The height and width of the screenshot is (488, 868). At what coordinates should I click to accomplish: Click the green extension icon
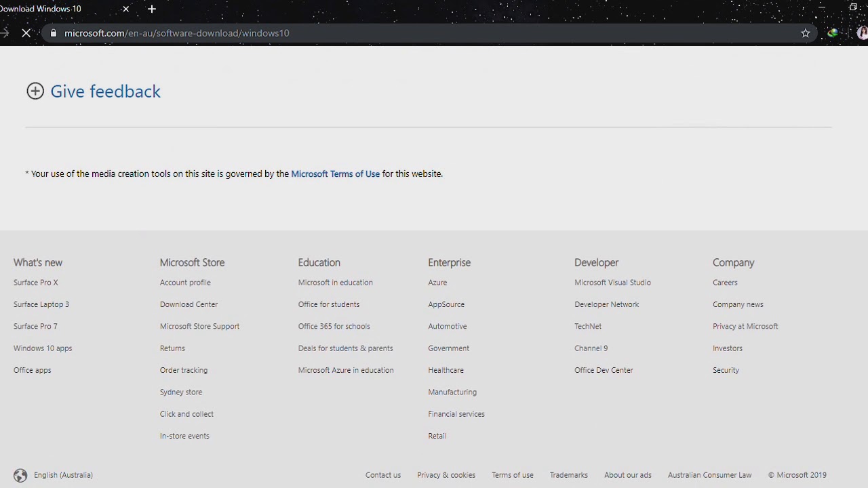[x=833, y=33]
